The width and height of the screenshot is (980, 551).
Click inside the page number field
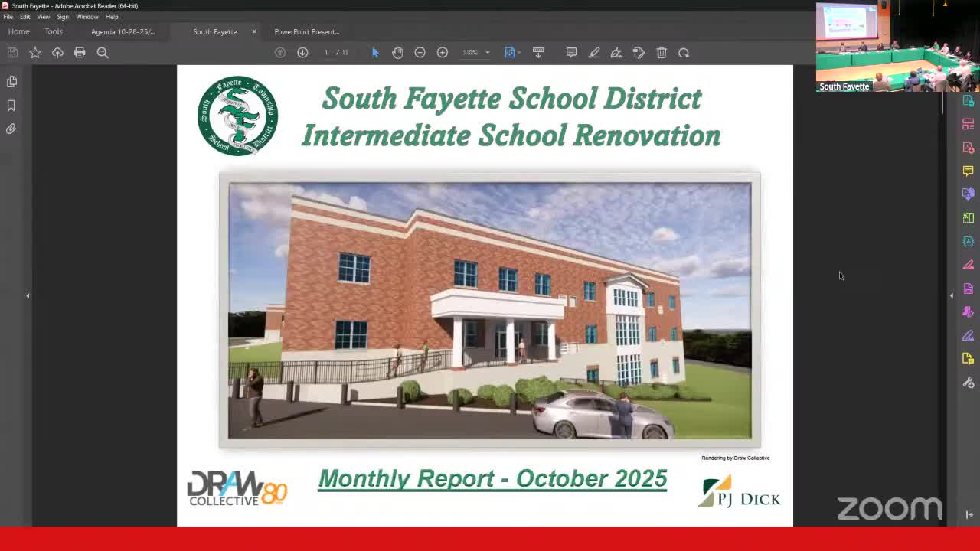[x=325, y=52]
